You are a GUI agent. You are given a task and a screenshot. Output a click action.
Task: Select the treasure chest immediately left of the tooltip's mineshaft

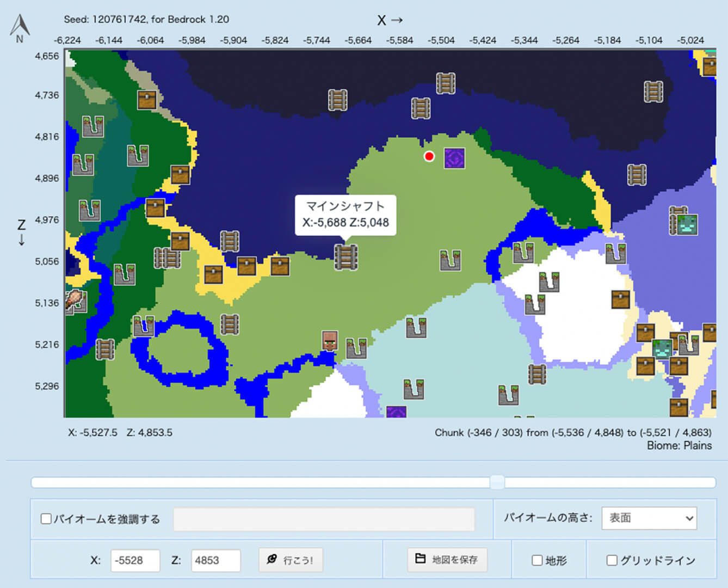point(280,266)
